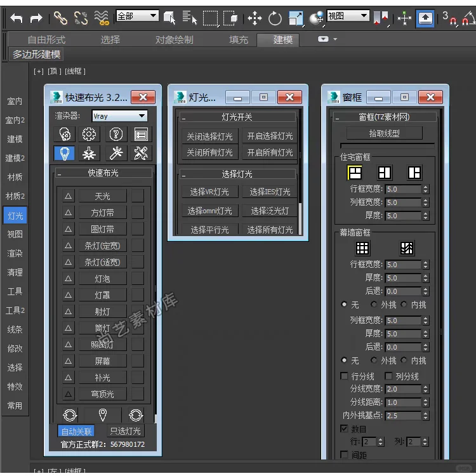The width and height of the screenshot is (476, 476).
Task: Open Select by Name list tool
Action: coord(190,18)
